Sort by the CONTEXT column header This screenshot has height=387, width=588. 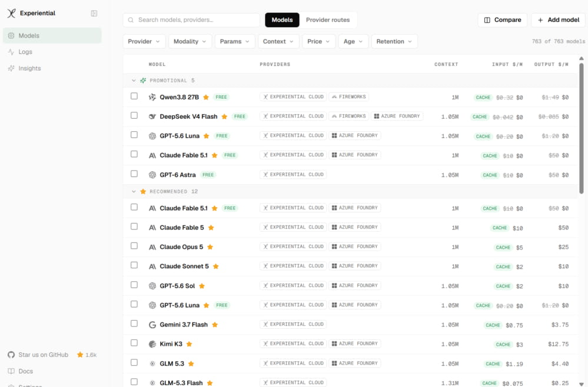pyautogui.click(x=446, y=65)
